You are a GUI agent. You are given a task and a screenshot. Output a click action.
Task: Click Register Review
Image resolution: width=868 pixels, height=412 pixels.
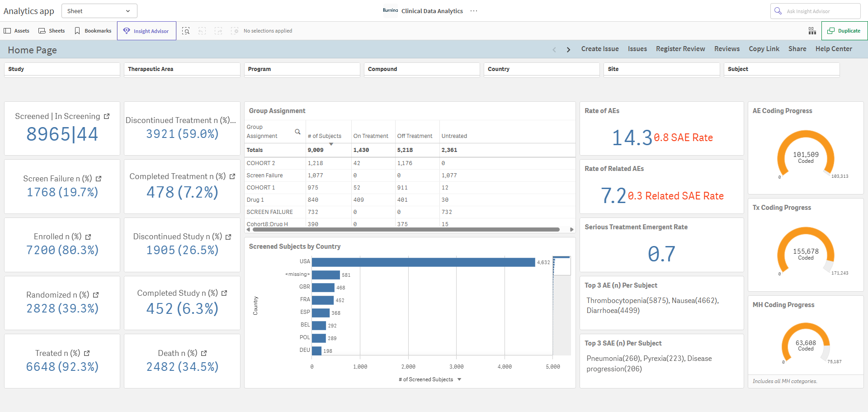point(680,49)
